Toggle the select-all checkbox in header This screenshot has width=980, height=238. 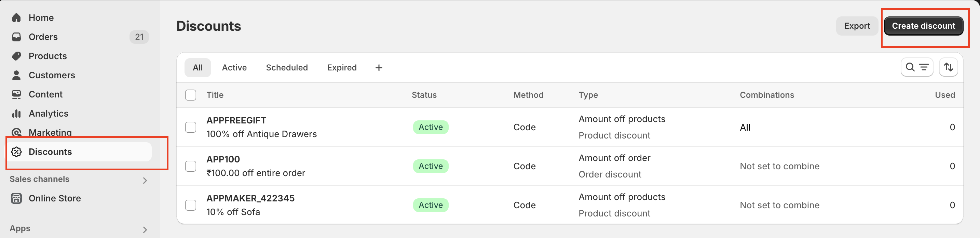191,95
